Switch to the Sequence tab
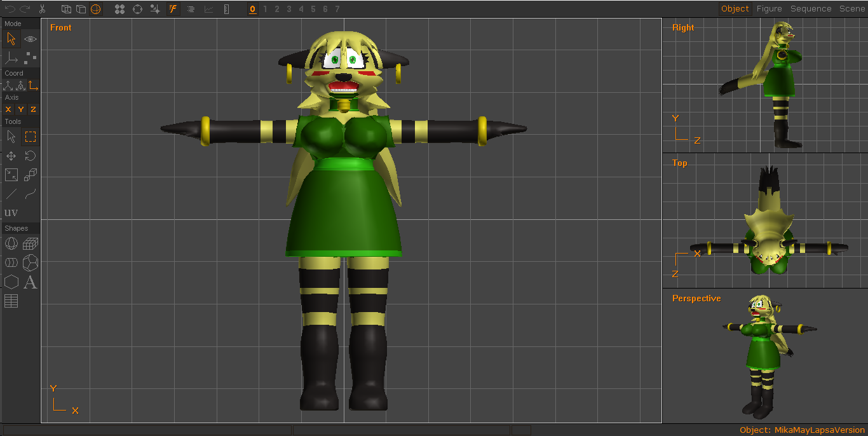 click(811, 9)
